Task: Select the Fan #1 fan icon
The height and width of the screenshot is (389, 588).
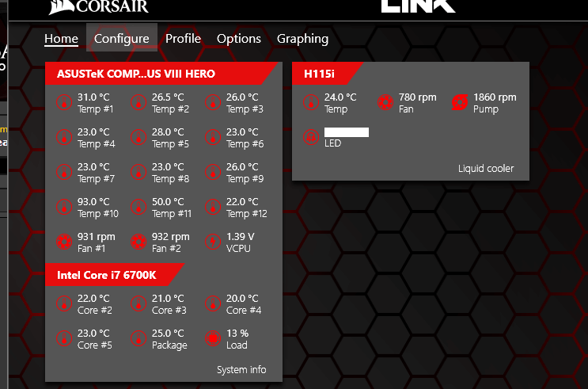Action: pos(64,242)
